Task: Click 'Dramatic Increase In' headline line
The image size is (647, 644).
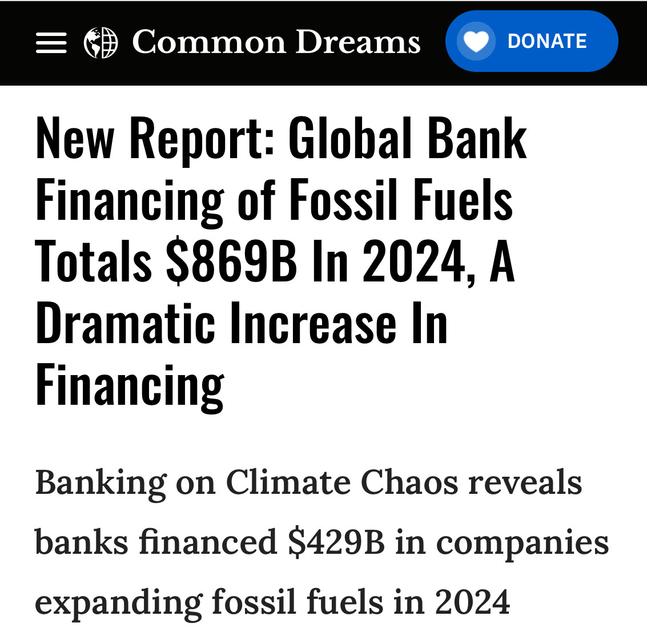Action: 242,323
